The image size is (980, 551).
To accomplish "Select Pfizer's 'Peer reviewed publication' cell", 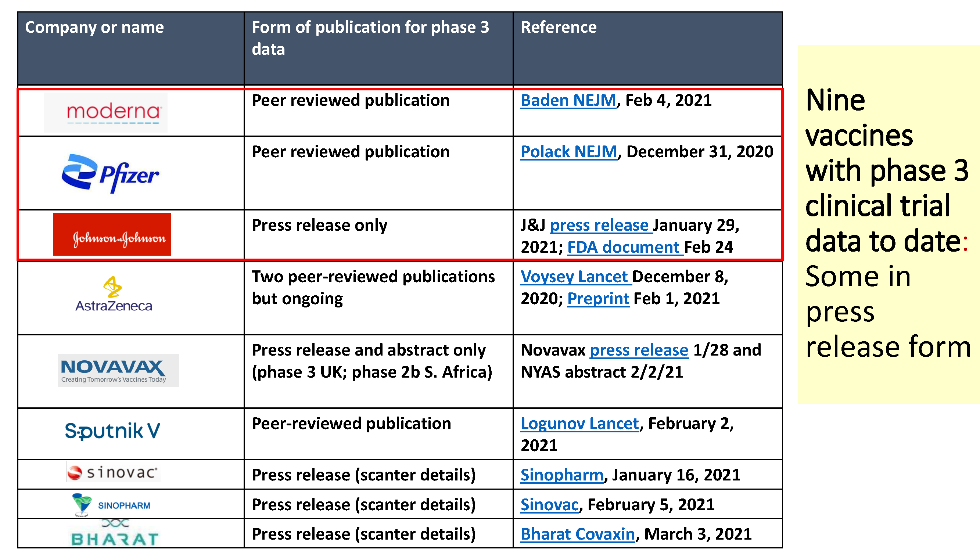I will point(378,173).
